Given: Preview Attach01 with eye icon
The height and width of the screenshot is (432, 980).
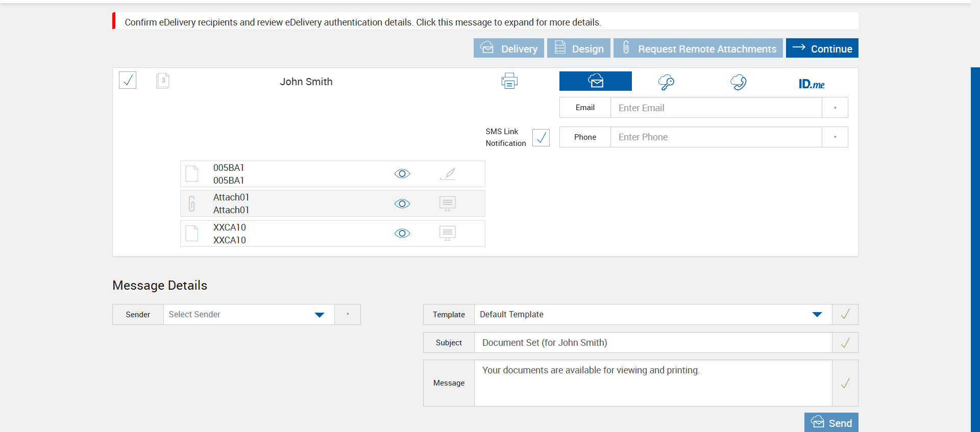Looking at the screenshot, I should click(x=402, y=204).
